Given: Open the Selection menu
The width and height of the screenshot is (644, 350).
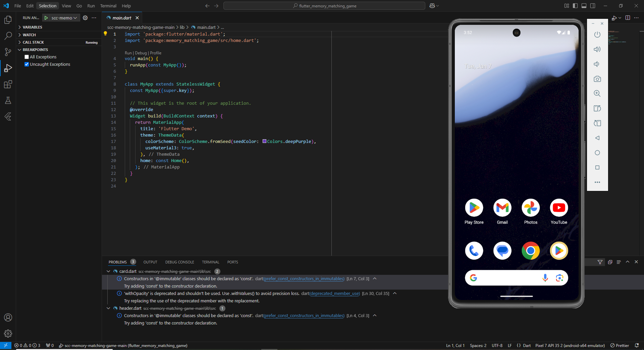Looking at the screenshot, I should 48,6.
